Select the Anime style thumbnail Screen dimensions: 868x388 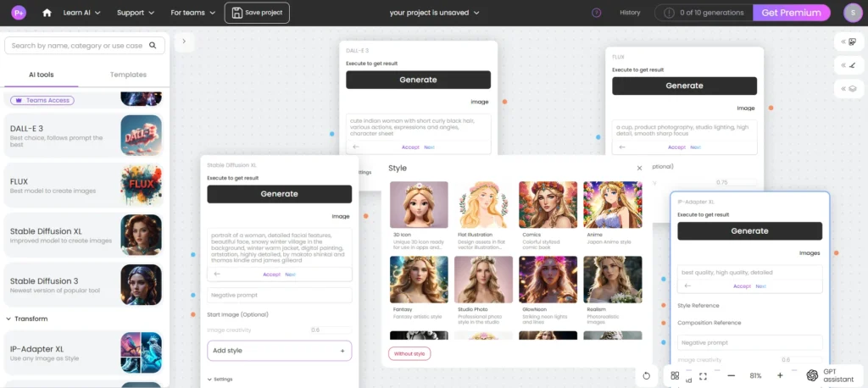[x=613, y=205]
